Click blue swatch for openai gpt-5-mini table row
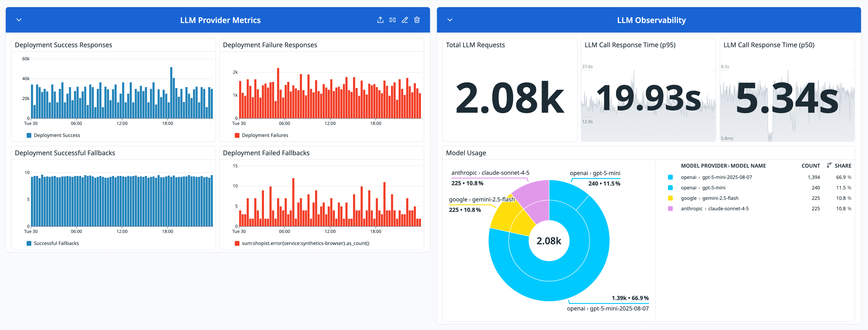This screenshot has width=868, height=330. 670,188
